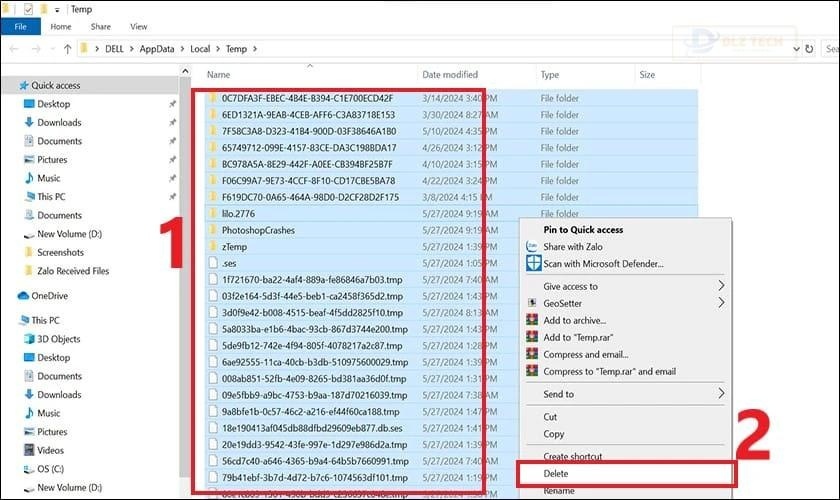Viewport: 840px width, 500px height.
Task: Open the View ribbon tab
Action: point(138,26)
